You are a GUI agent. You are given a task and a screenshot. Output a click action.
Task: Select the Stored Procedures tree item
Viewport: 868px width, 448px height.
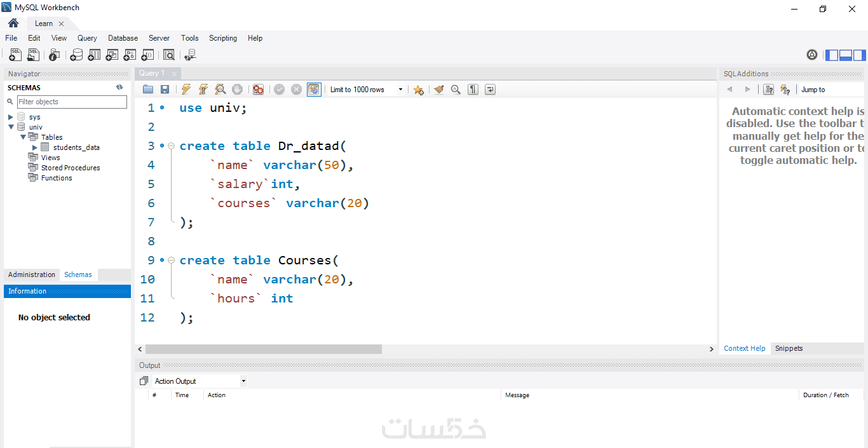(71, 168)
